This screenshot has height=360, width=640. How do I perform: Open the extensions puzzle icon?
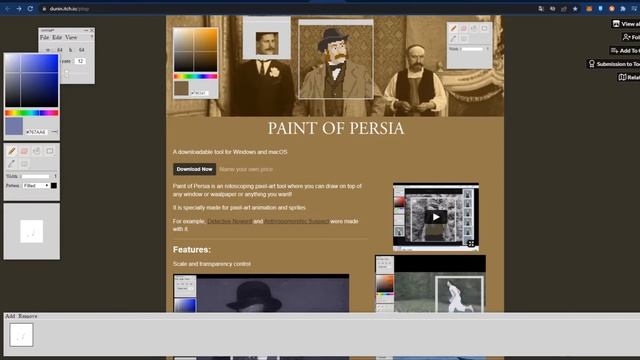(623, 9)
